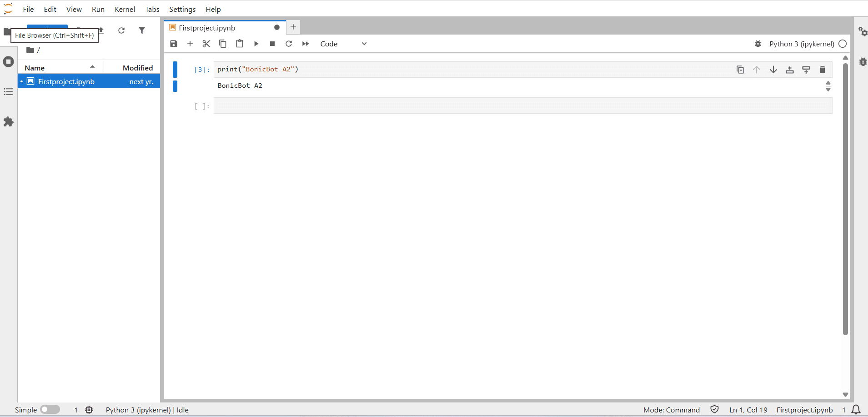
Task: Toggle the Simple interface mode switch
Action: click(x=50, y=410)
